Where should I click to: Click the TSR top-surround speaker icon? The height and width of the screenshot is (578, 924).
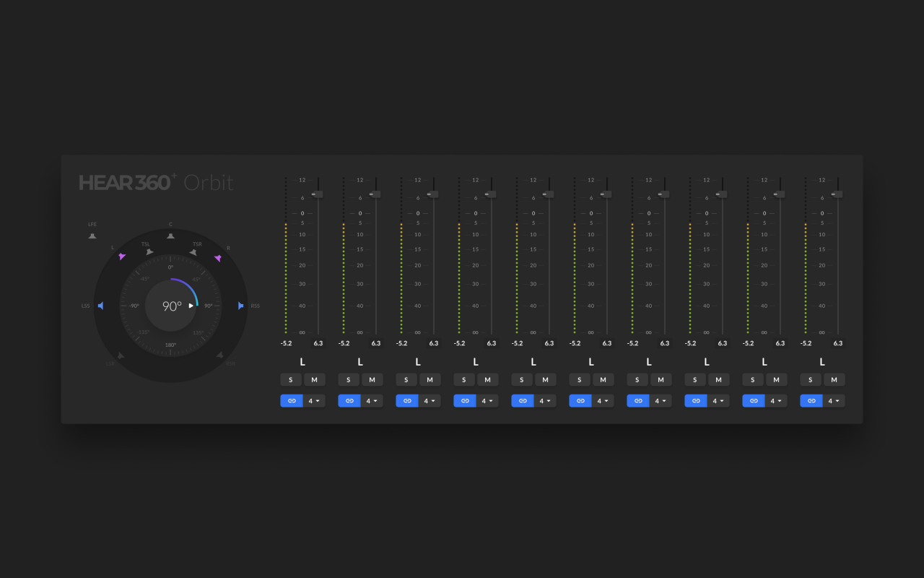pyautogui.click(x=194, y=253)
